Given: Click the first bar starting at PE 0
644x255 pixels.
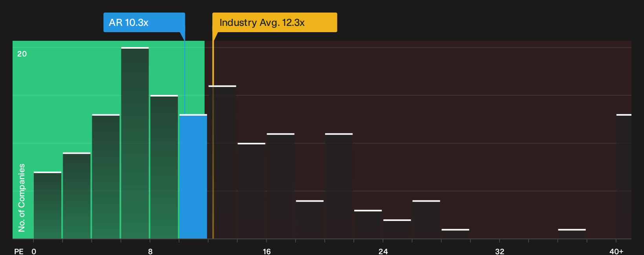Looking at the screenshot, I should pos(48,205).
